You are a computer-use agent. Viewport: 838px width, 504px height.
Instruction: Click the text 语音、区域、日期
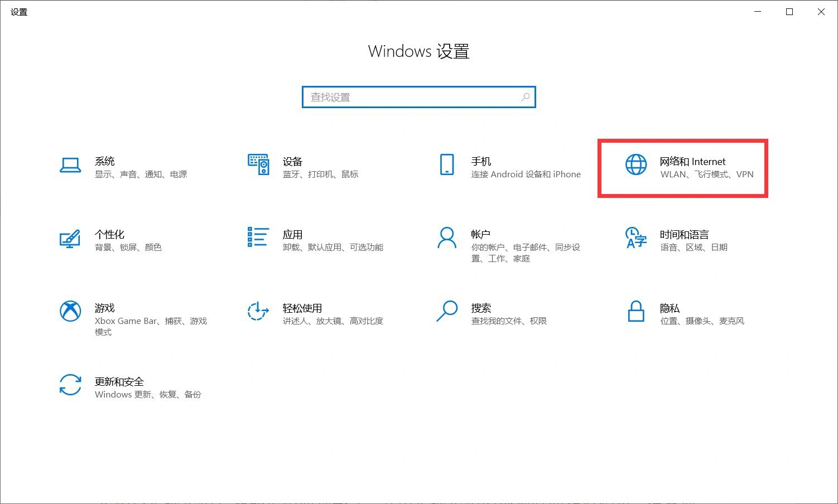tap(694, 248)
